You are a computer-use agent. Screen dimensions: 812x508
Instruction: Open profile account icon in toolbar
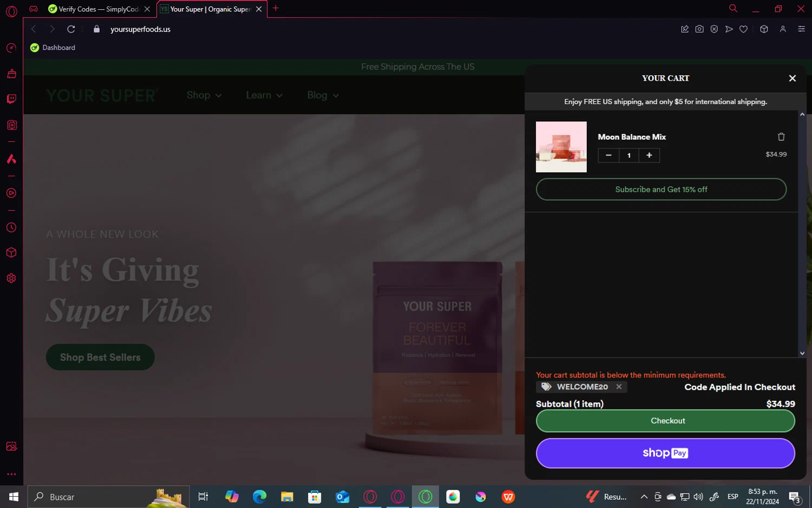coord(783,29)
